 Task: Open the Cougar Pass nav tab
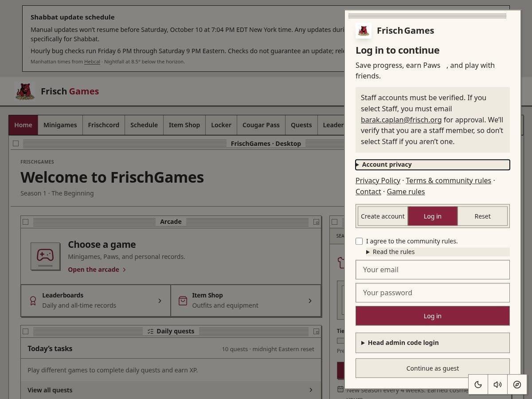(x=261, y=125)
